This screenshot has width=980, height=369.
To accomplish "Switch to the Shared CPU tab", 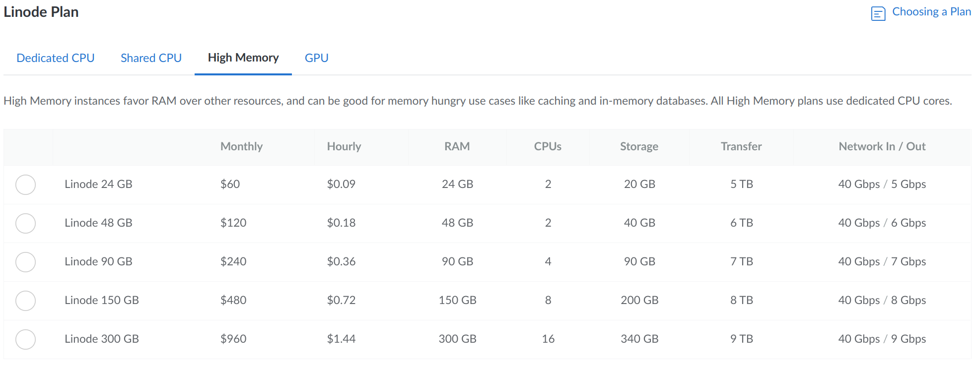I will pyautogui.click(x=151, y=58).
